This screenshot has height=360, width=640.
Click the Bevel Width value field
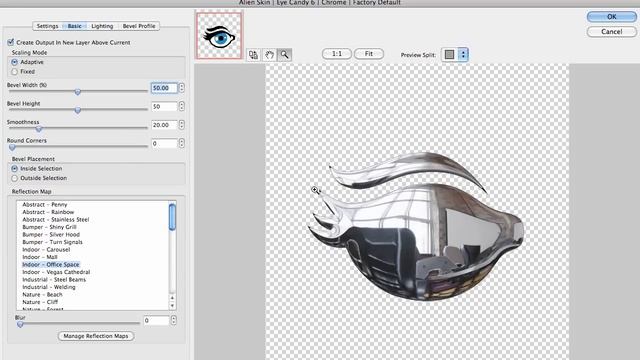[164, 88]
